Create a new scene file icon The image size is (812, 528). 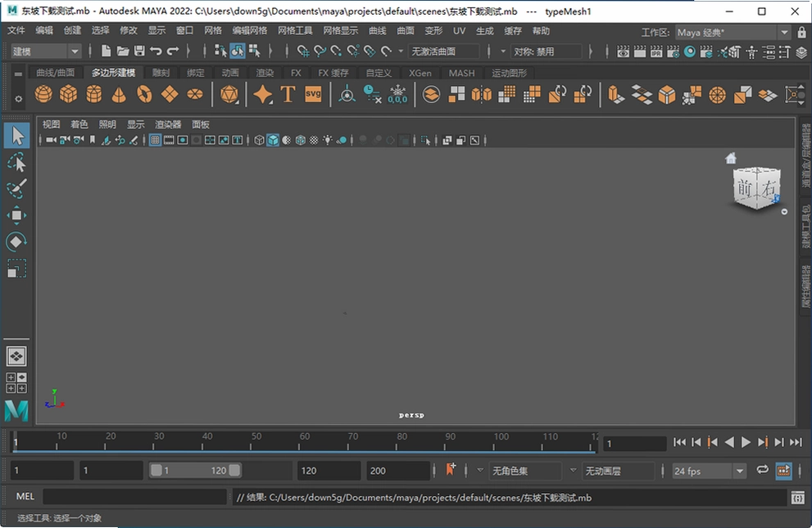[x=107, y=51]
